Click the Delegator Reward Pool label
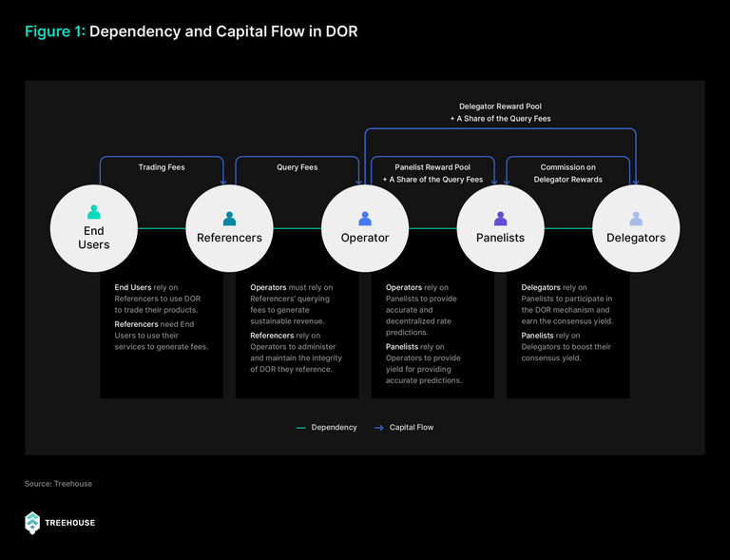The height and width of the screenshot is (560, 730). coord(501,106)
